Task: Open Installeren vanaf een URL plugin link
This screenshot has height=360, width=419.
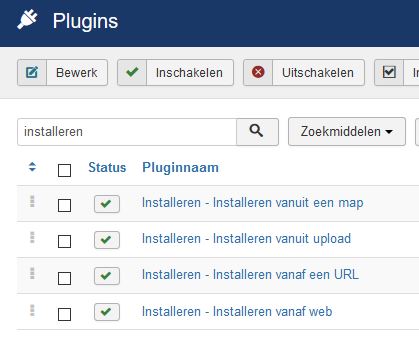Action: [250, 275]
